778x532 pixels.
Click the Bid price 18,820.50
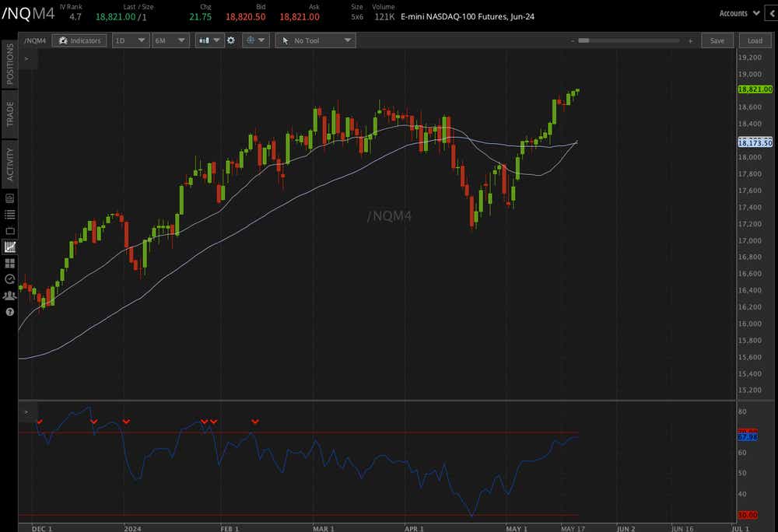246,17
